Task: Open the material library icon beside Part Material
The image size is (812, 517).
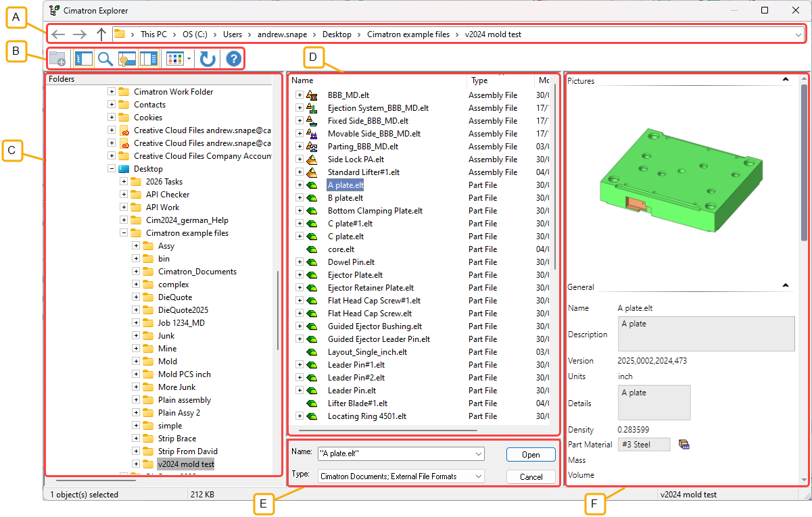Action: [684, 444]
